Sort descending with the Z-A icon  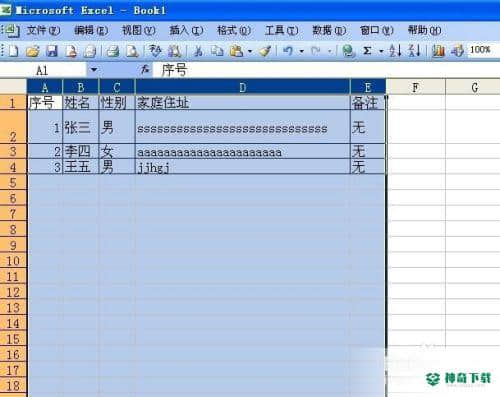414,51
